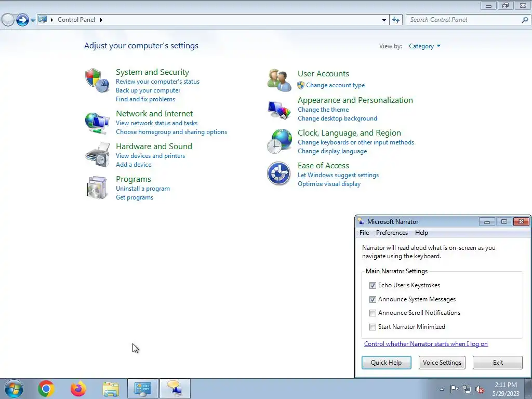Open Change keyboards or other input methods
This screenshot has height=399, width=532.
pos(355,142)
